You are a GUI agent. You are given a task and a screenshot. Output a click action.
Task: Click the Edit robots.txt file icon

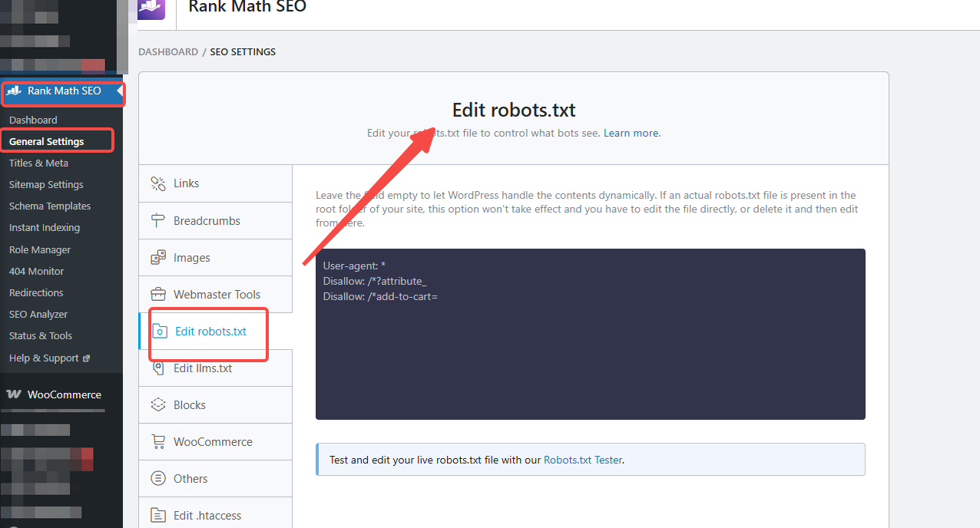(160, 332)
